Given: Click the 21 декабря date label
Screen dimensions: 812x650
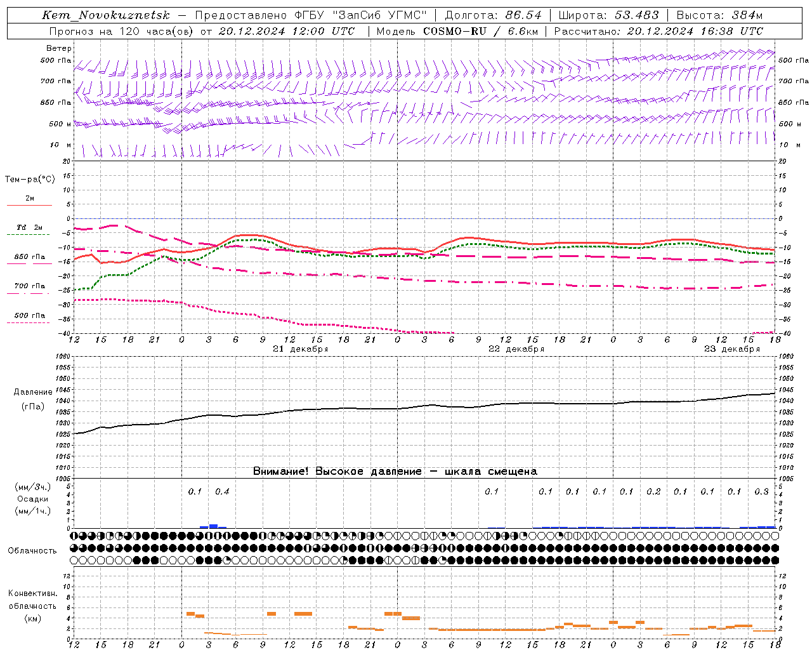Looking at the screenshot, I should (x=300, y=349).
